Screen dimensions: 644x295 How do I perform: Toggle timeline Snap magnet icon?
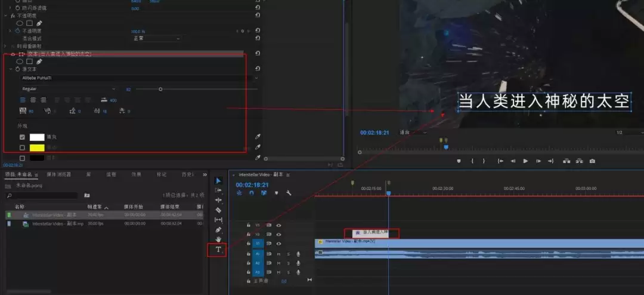[252, 192]
